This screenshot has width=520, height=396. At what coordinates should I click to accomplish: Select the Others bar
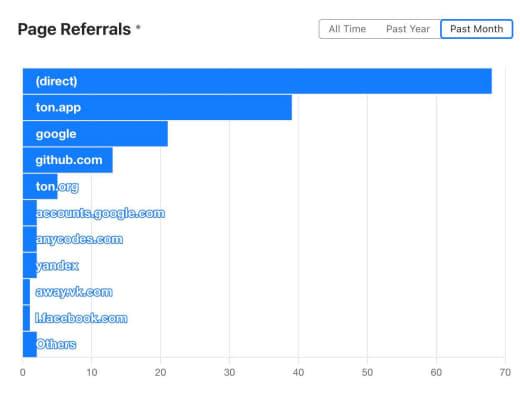[x=30, y=344]
